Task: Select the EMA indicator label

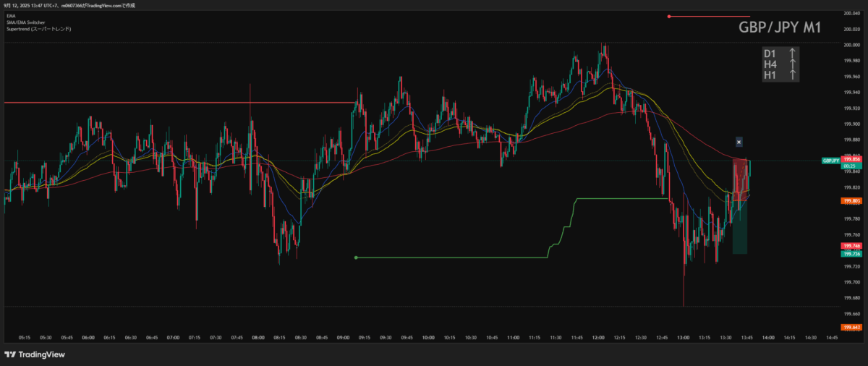Action: [x=10, y=15]
